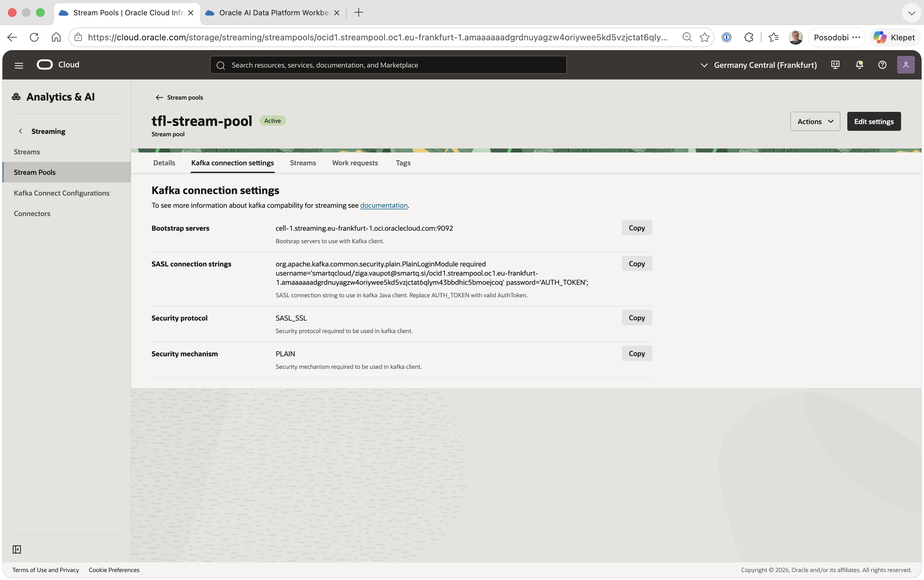The height and width of the screenshot is (580, 924).
Task: Open the Work requests tab
Action: [x=355, y=163]
